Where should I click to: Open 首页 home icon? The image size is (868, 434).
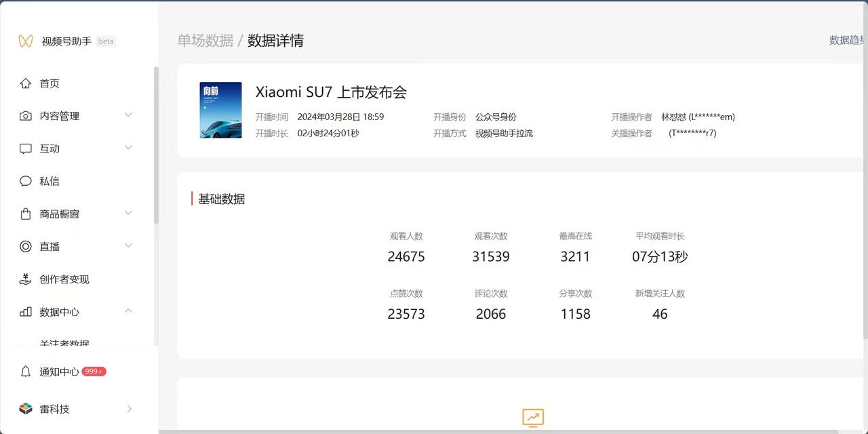[x=26, y=83]
